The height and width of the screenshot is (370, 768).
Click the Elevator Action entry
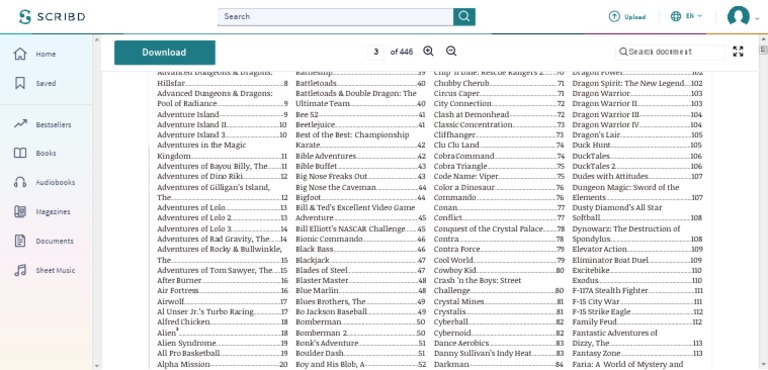637,249
